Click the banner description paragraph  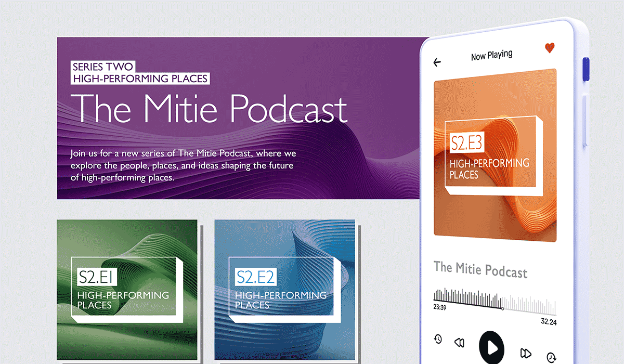(182, 165)
